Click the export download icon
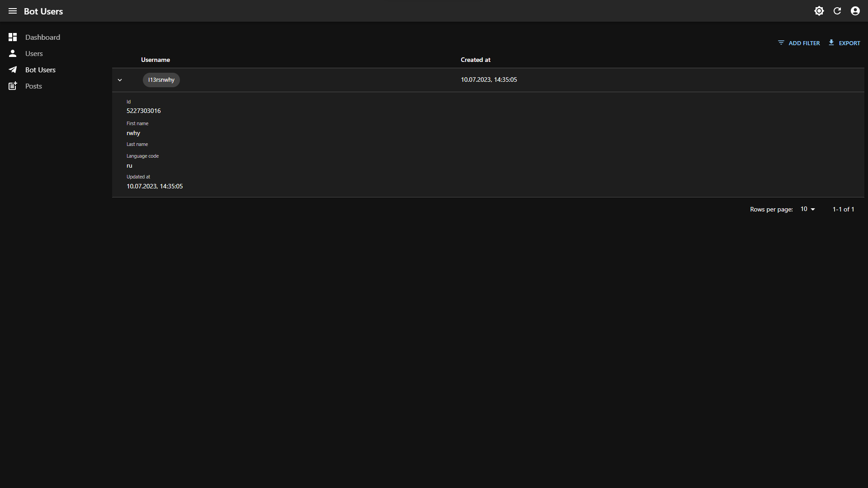868x488 pixels. (x=831, y=42)
